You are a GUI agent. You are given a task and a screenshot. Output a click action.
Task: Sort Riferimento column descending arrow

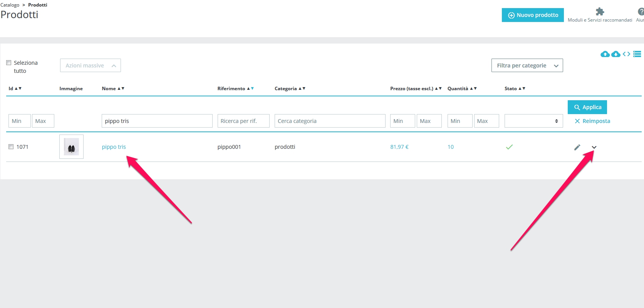[x=252, y=89]
